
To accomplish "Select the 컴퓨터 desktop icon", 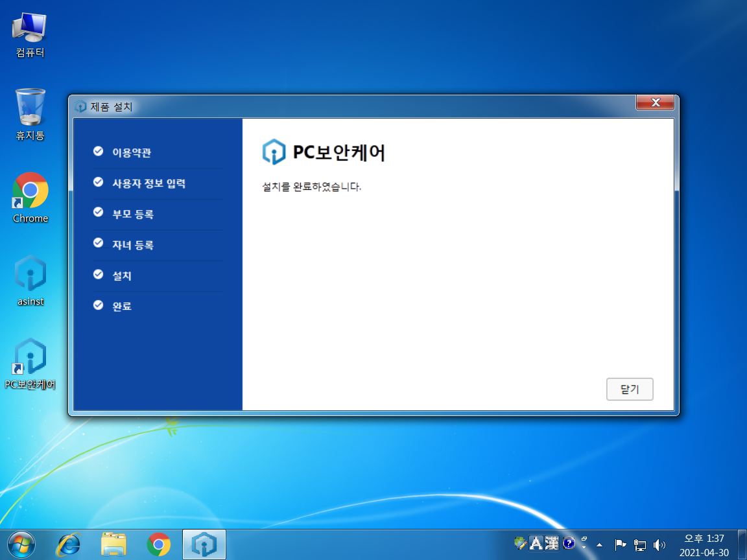I will 30,35.
